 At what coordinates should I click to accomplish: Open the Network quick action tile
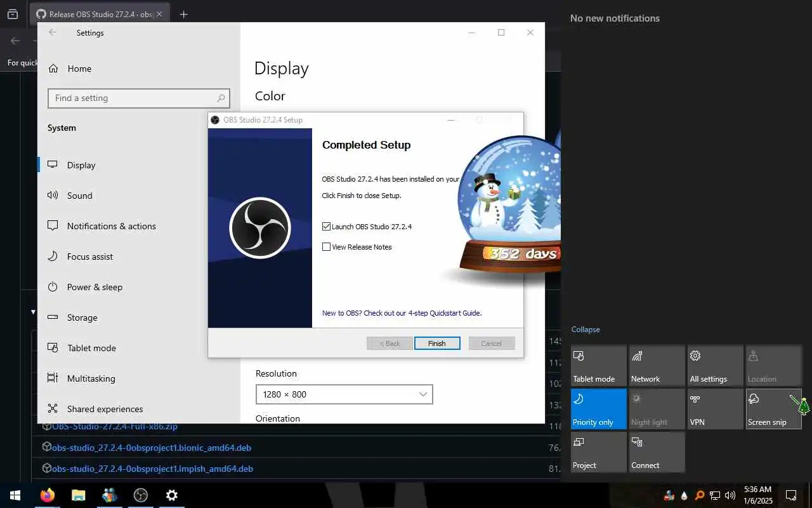[x=657, y=366]
